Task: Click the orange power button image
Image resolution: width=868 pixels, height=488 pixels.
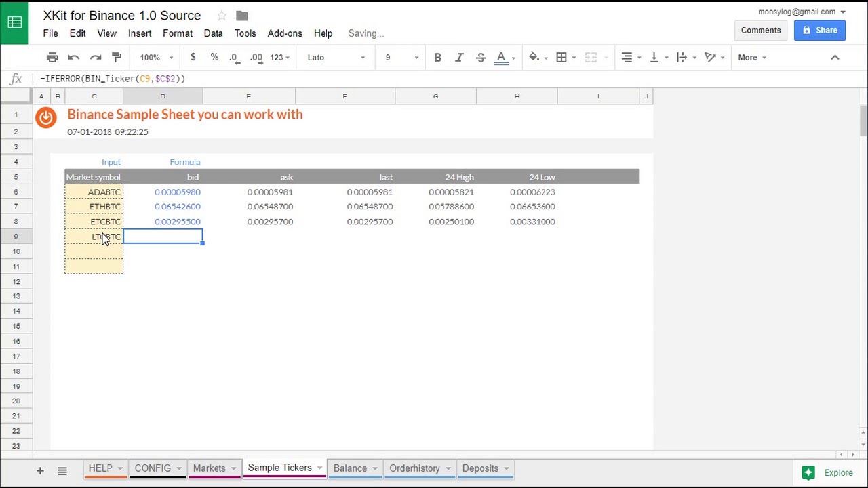Action: click(46, 117)
